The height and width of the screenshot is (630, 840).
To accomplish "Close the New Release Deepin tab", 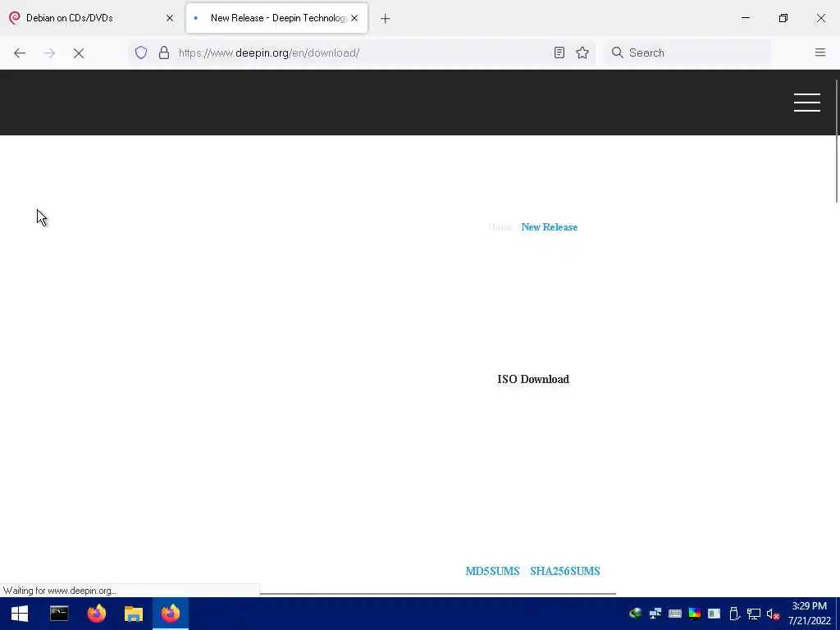I will [354, 18].
